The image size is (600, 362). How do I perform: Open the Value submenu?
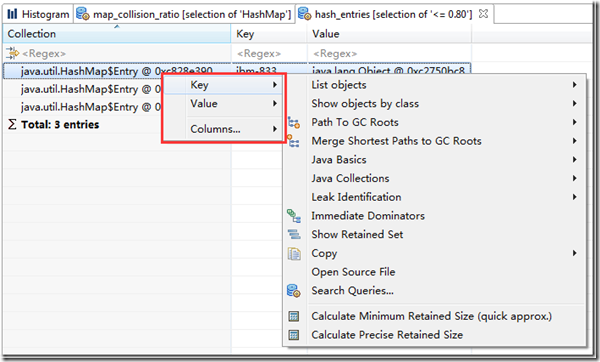coord(223,103)
